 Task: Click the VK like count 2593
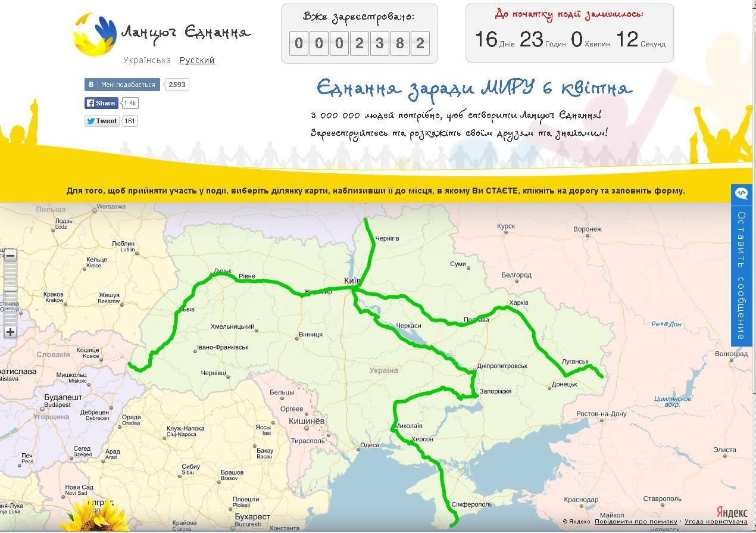click(177, 85)
